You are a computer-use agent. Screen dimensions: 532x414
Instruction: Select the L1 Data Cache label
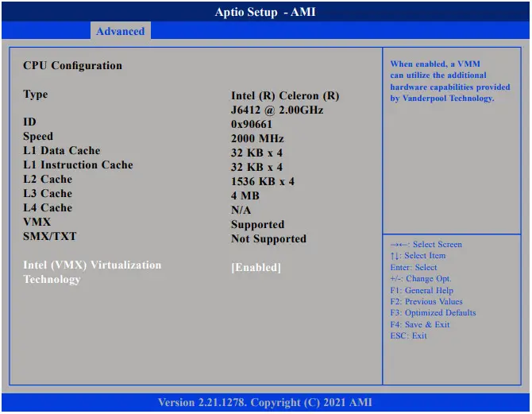pyautogui.click(x=62, y=151)
